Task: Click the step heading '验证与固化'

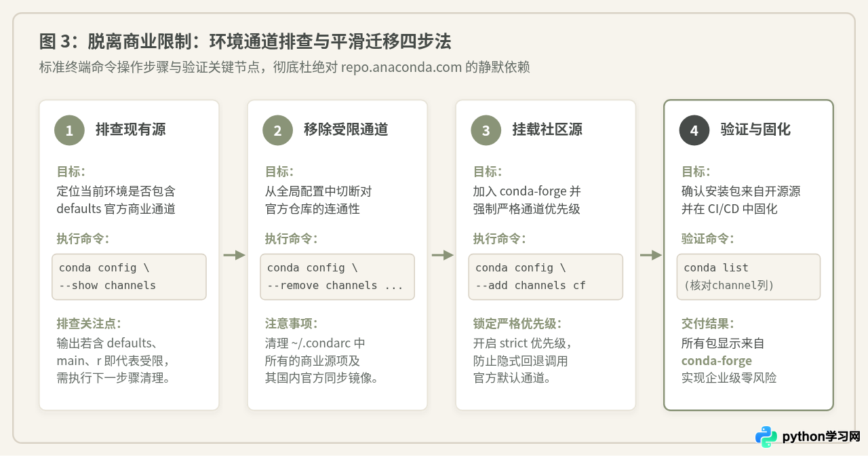Action: [x=755, y=130]
